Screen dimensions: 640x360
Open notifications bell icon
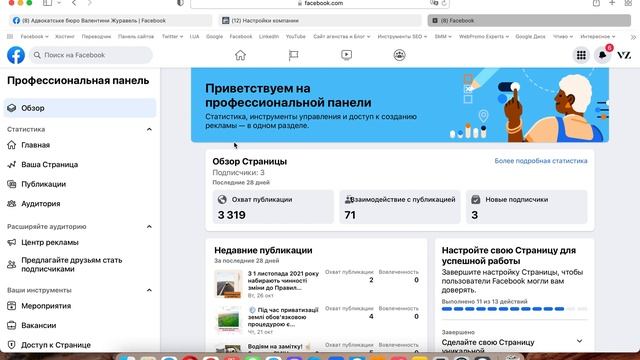[x=602, y=55]
